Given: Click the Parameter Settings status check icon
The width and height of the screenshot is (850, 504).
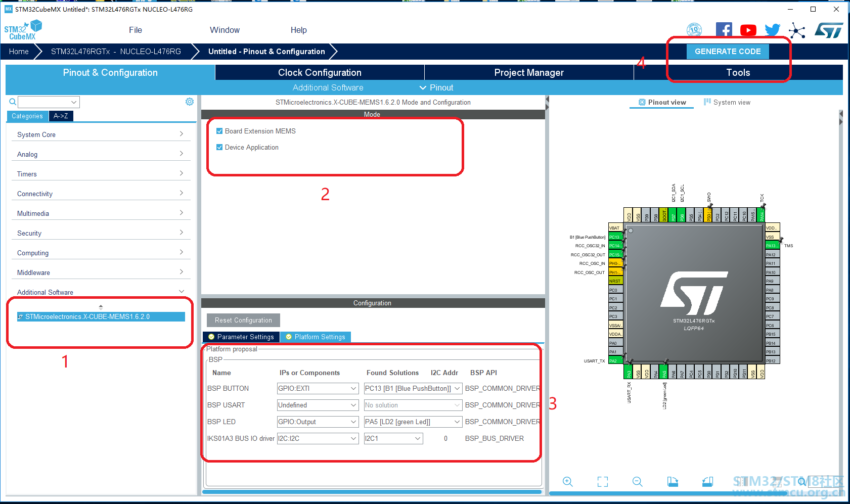Looking at the screenshot, I should [211, 337].
